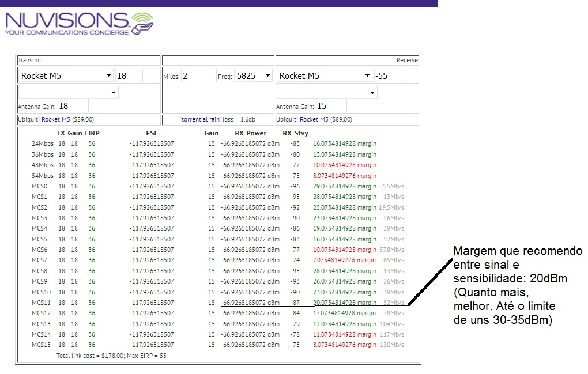Click the 104Mb/s rate value
The height and width of the screenshot is (374, 588).
pos(392,324)
